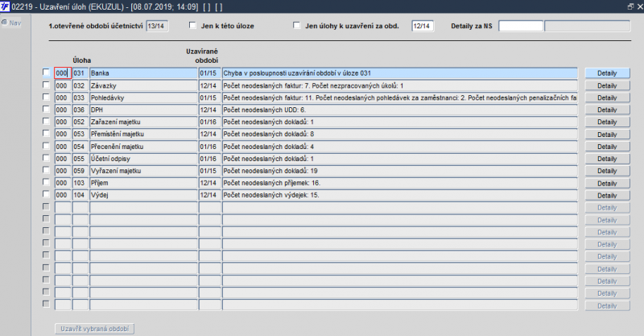Click the grey field beside Detaily za NS
The width and height of the screenshot is (644, 336).
tap(587, 26)
